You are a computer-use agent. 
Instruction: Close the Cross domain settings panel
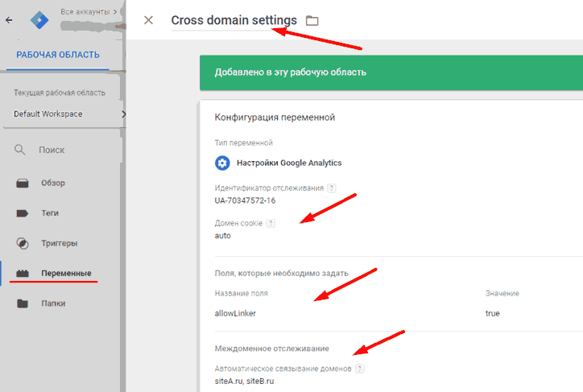click(x=148, y=20)
